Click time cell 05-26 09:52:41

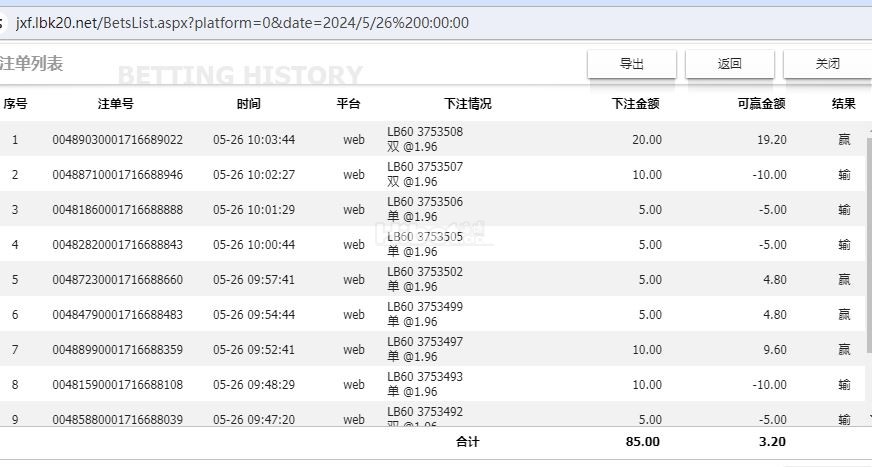click(254, 350)
